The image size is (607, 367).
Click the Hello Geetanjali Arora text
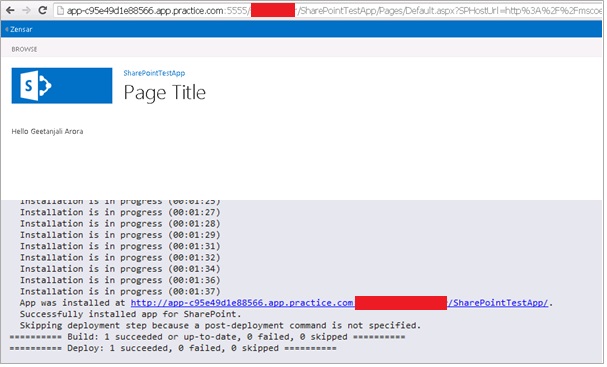click(47, 132)
